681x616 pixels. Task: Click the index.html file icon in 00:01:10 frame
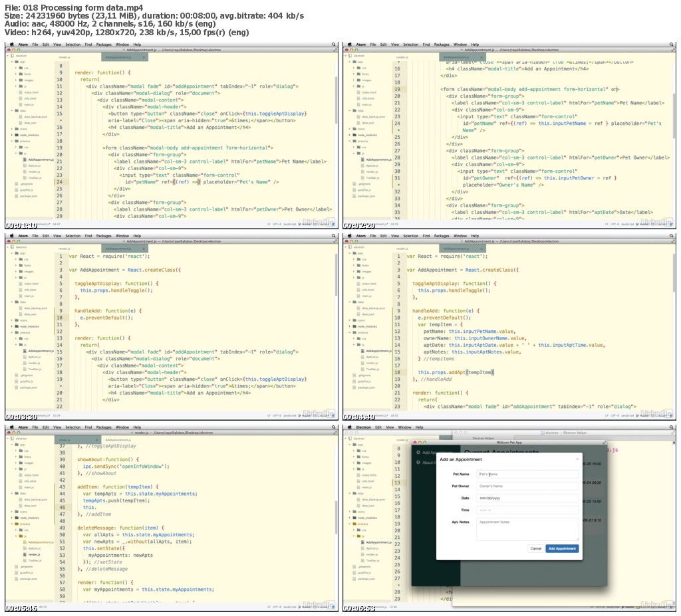[21, 92]
